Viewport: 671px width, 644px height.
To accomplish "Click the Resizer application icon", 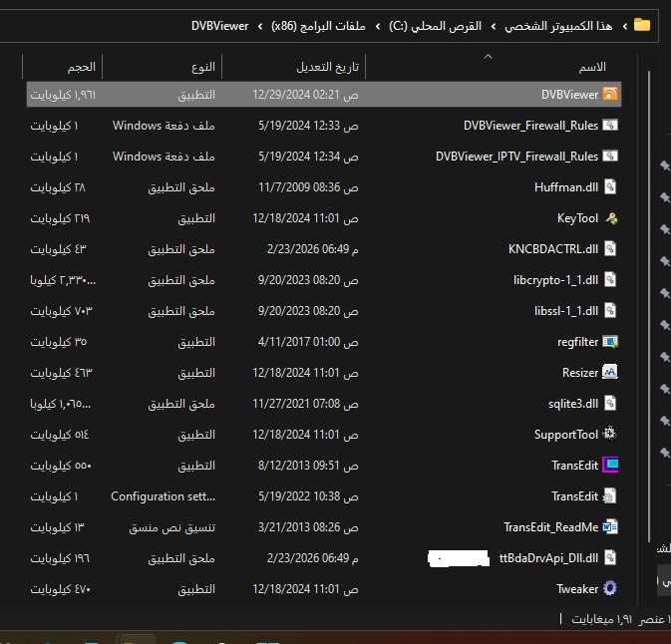I will 610,373.
